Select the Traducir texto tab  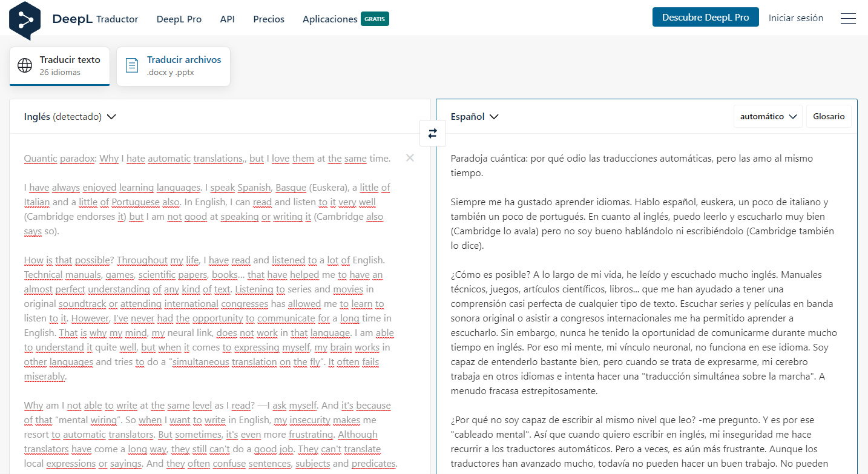click(x=59, y=66)
